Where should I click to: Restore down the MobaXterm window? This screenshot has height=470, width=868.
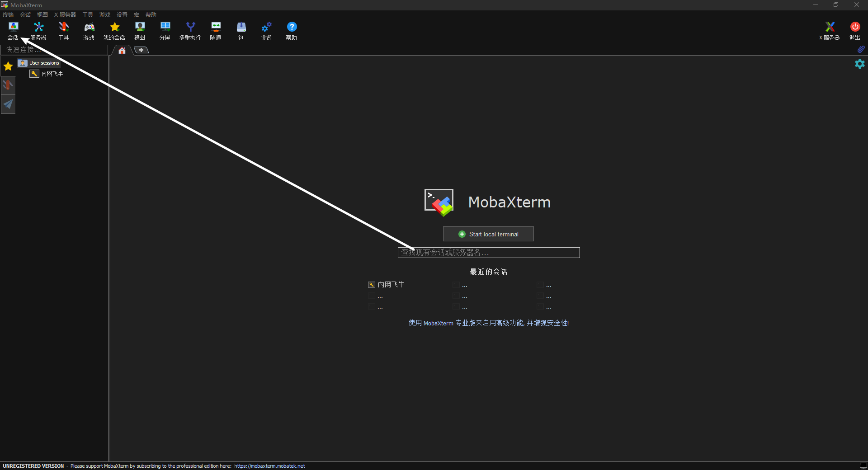[836, 5]
